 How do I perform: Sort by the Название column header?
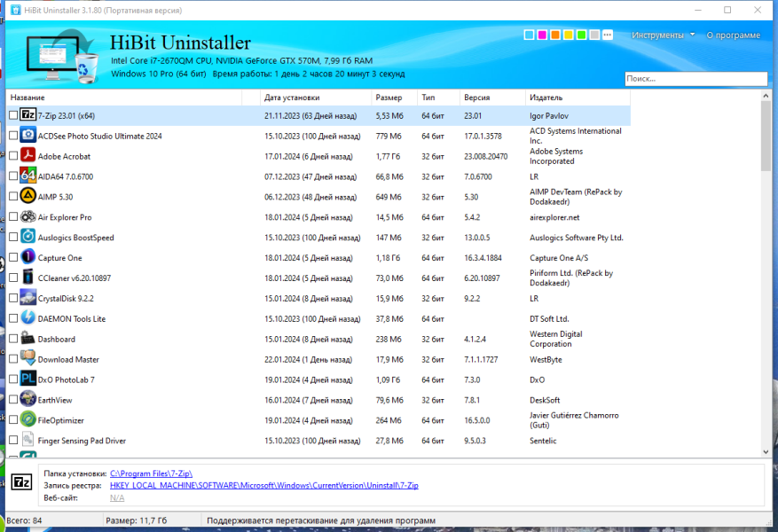(x=124, y=98)
